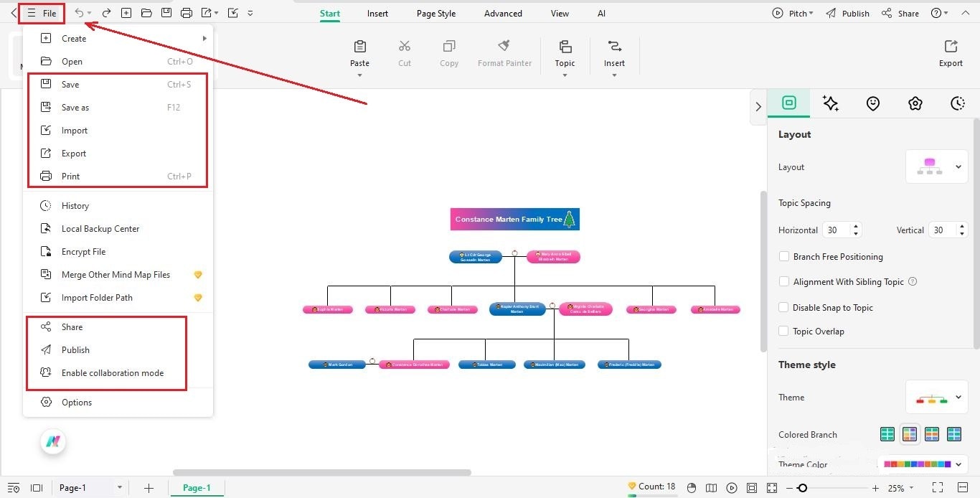The height and width of the screenshot is (498, 980).
Task: Open the Theme dropdown
Action: (x=937, y=398)
